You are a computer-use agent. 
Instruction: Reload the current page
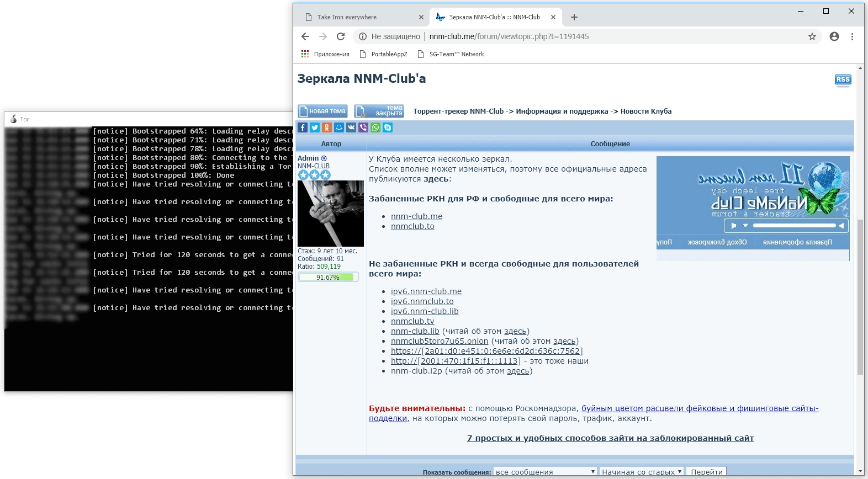(x=341, y=36)
